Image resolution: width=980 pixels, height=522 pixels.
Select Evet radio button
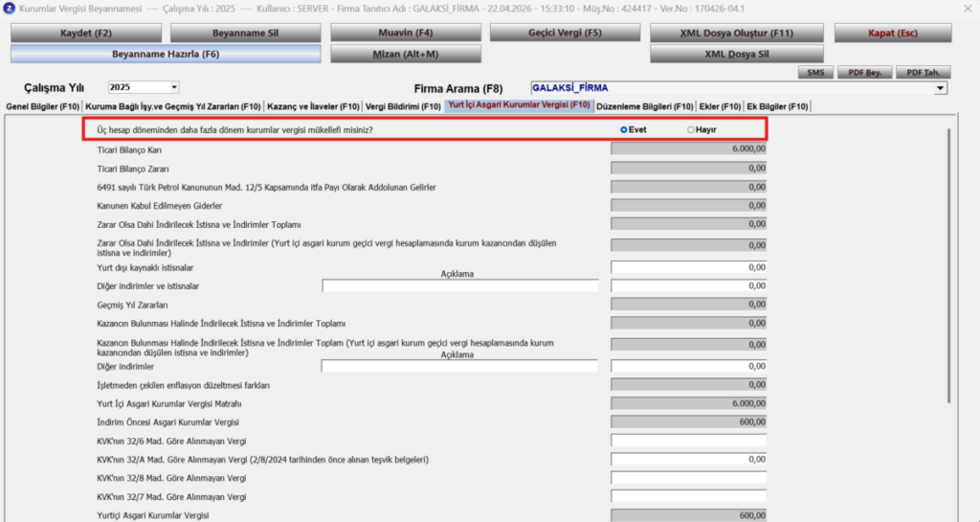click(x=624, y=130)
